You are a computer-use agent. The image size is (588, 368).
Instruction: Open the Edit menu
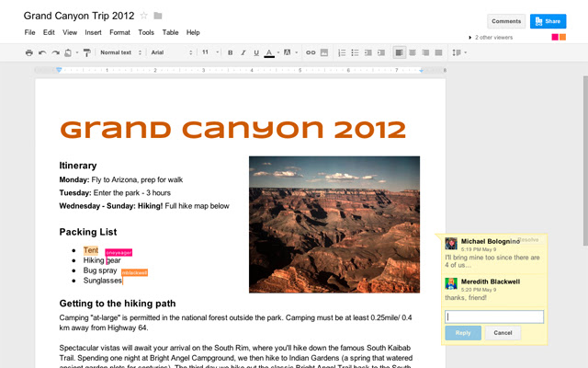[x=49, y=32]
